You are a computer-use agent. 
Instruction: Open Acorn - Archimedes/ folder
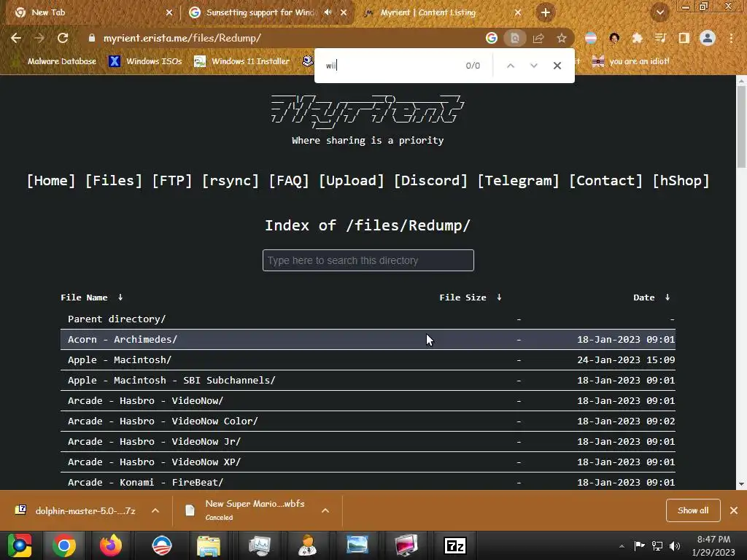[x=123, y=340]
